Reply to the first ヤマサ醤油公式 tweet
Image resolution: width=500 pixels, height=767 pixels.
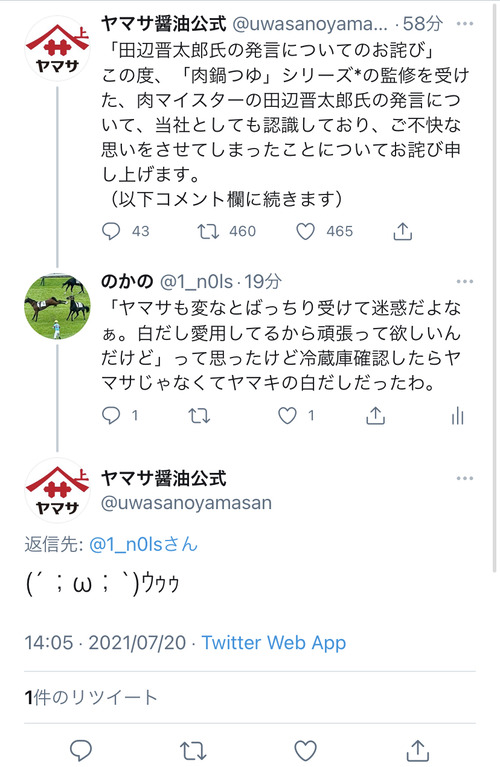(x=111, y=231)
